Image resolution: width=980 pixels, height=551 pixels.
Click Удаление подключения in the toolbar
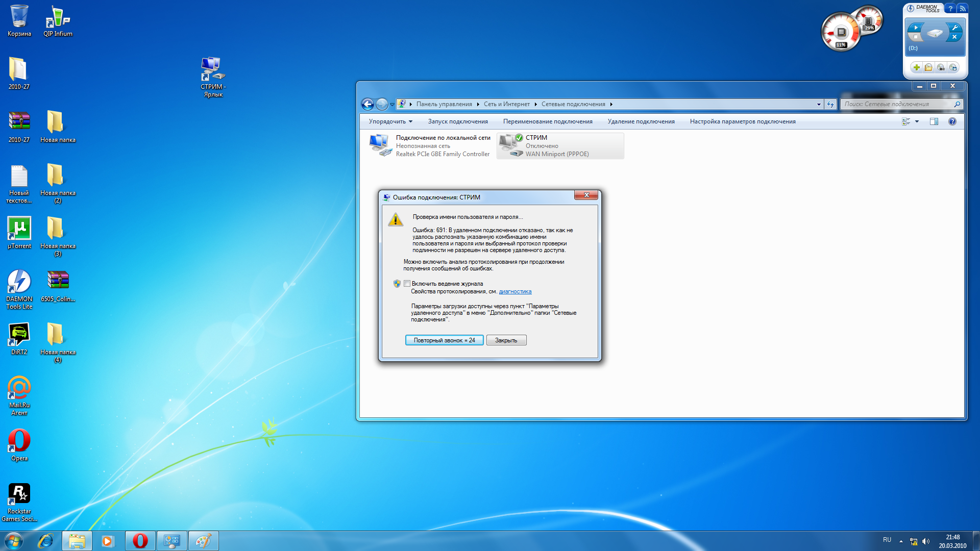641,121
